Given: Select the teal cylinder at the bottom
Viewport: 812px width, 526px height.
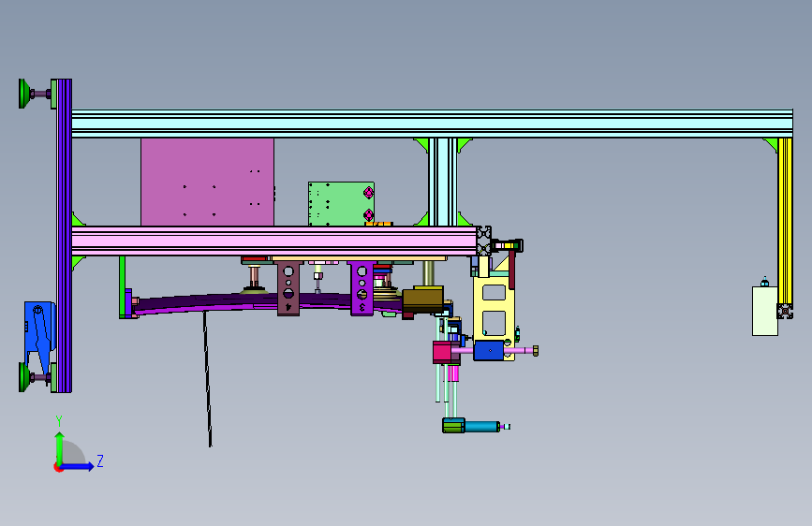Looking at the screenshot, I should 481,426.
